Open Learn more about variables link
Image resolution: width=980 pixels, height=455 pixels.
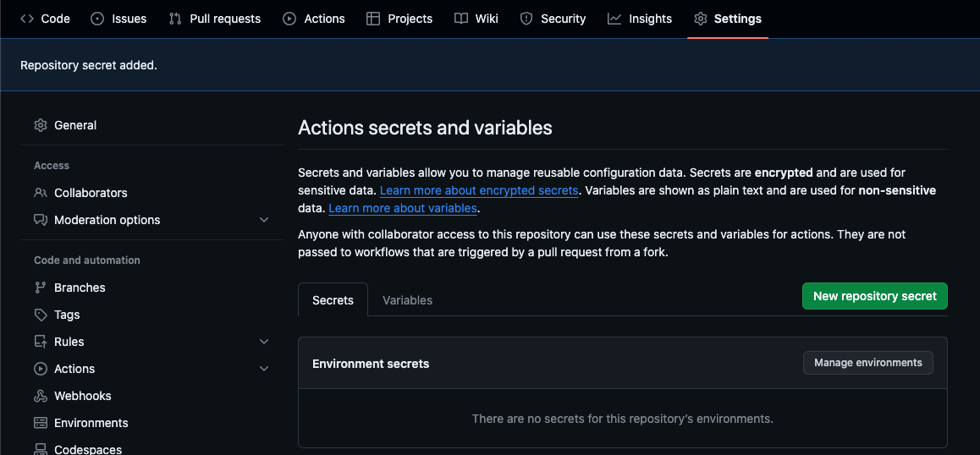pos(403,208)
